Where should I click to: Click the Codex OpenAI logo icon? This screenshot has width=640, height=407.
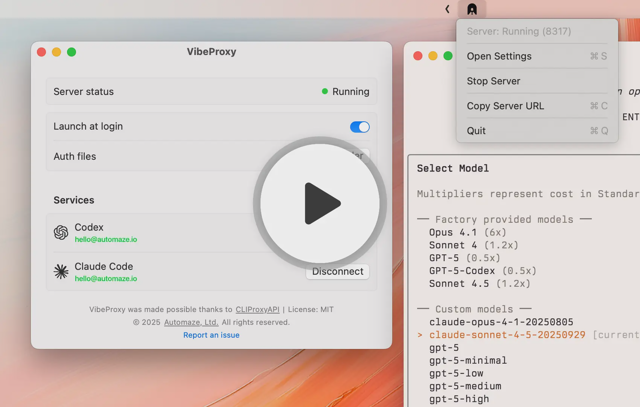coord(61,232)
